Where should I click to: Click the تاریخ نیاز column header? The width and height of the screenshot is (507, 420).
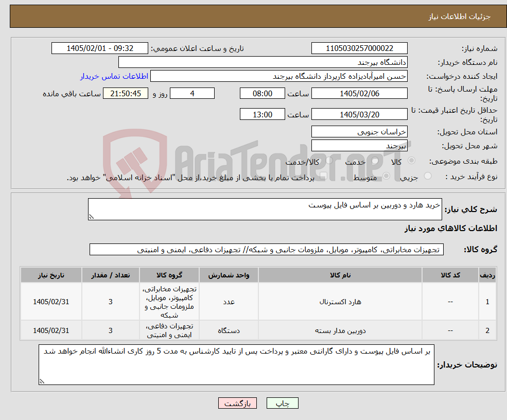[x=51, y=275]
